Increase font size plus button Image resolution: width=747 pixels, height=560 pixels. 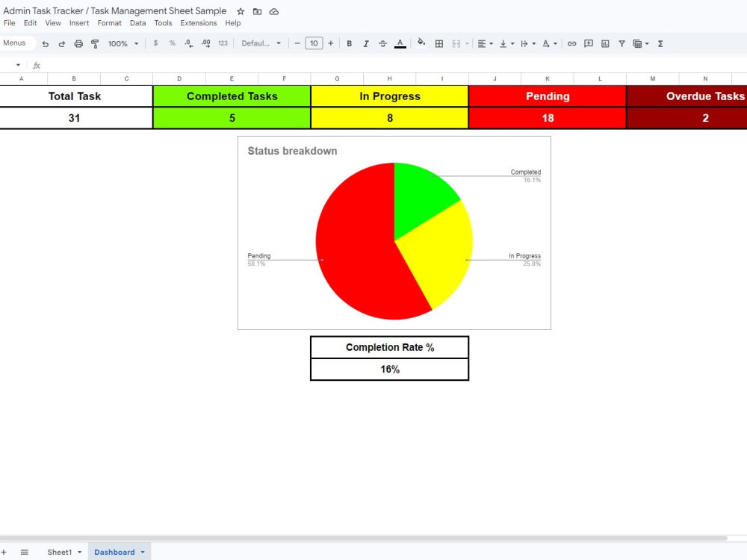331,43
